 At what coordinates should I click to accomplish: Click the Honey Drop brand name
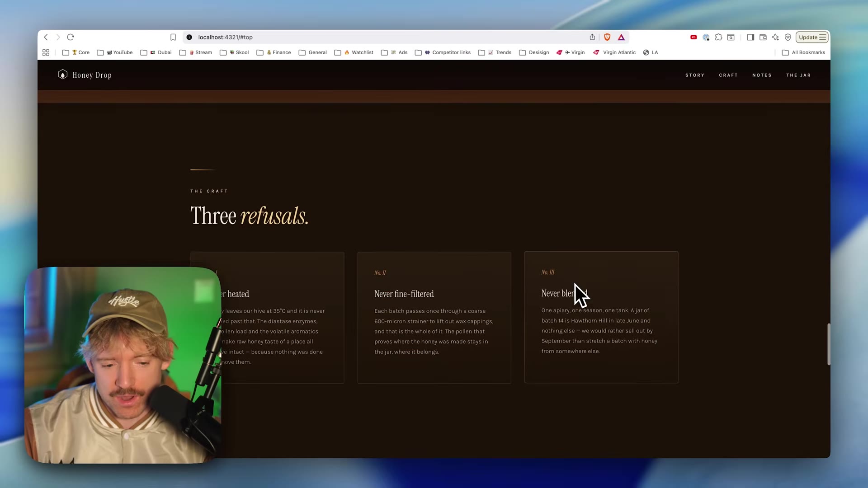pyautogui.click(x=92, y=75)
